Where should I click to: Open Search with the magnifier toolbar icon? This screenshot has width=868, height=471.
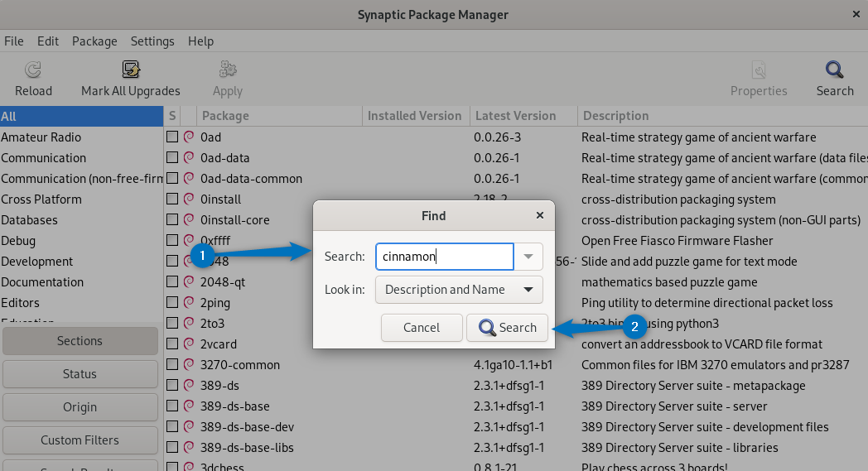point(834,70)
